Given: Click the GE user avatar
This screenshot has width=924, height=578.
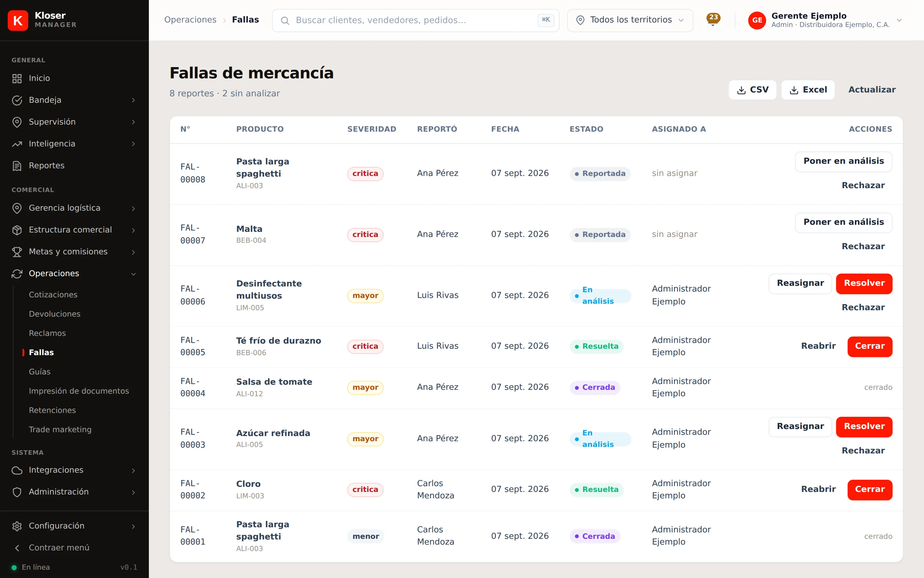Looking at the screenshot, I should 757,20.
